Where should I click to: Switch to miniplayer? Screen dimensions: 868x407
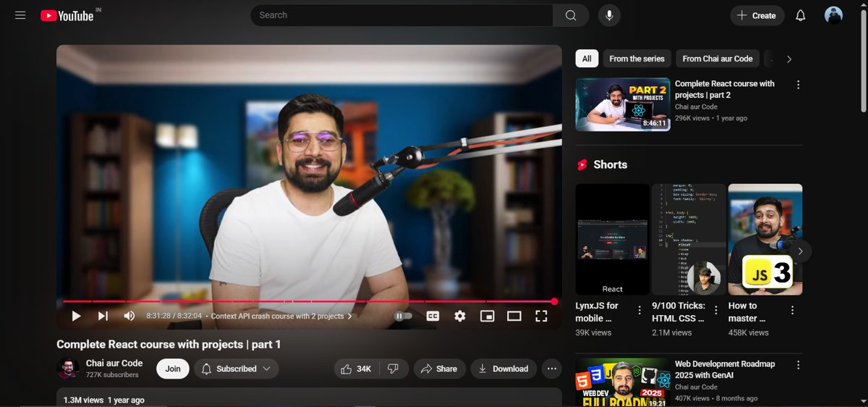tap(487, 316)
